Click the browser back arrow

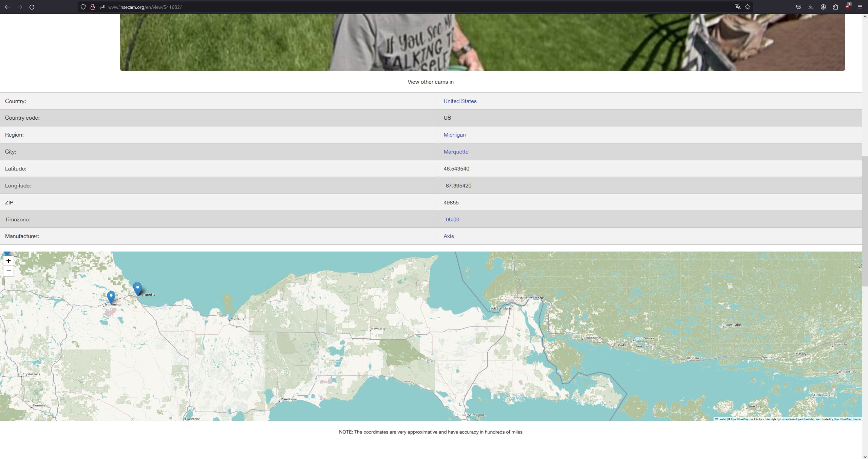[7, 7]
